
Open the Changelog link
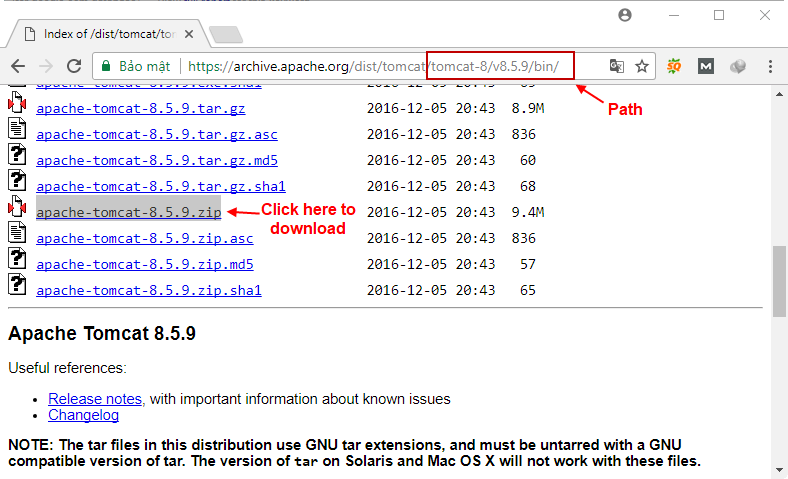[83, 415]
